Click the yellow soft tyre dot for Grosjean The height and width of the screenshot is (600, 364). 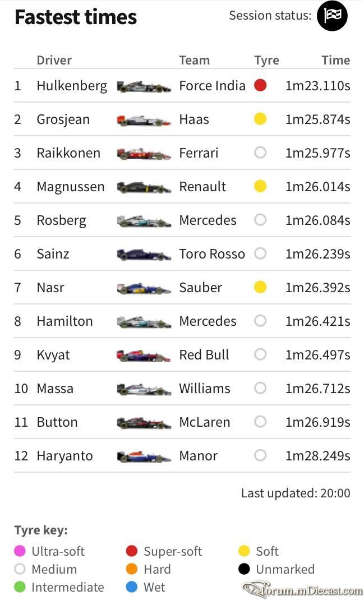[260, 119]
